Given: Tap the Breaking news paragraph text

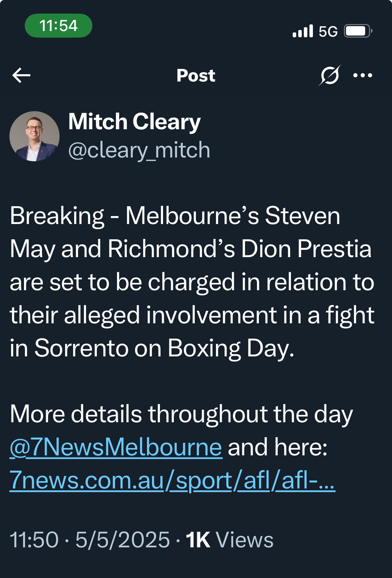Looking at the screenshot, I should point(192,282).
